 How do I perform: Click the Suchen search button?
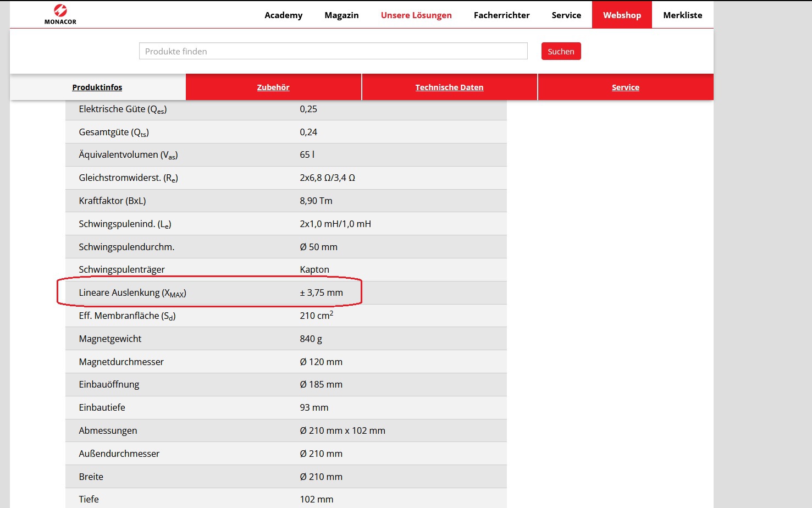pos(561,51)
